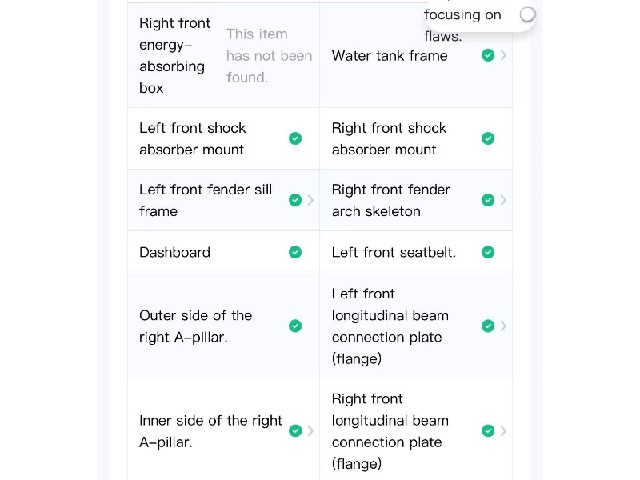
Task: Click the Water tank frame green check icon
Action: coord(488,55)
